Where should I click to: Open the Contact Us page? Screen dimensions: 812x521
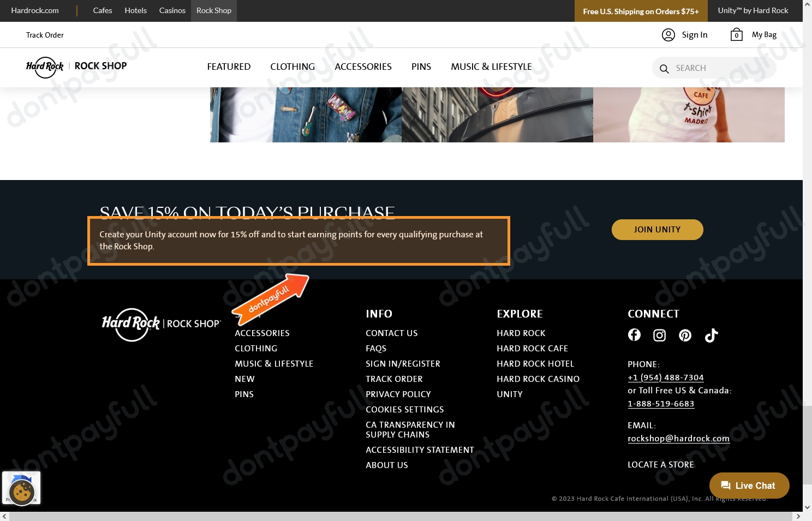point(391,333)
